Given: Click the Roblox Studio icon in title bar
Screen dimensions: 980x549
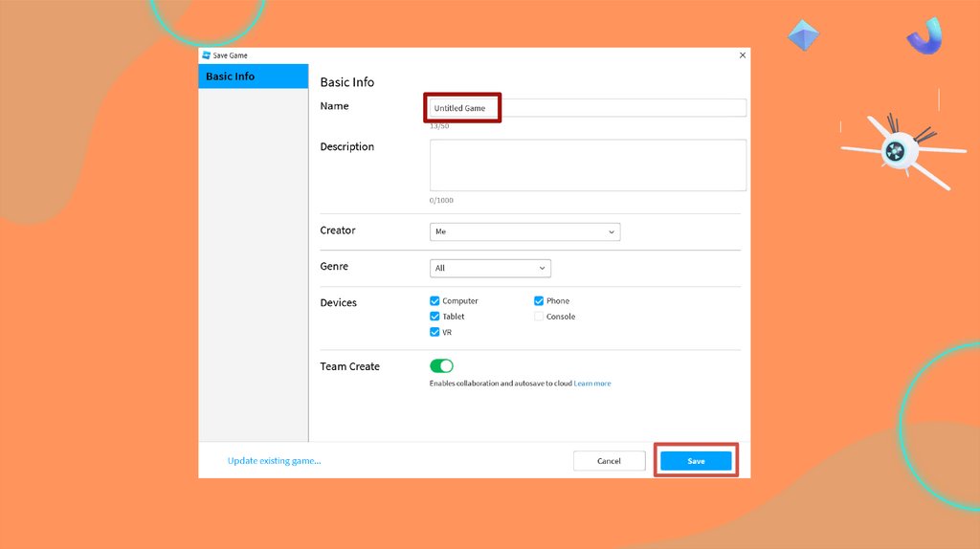Looking at the screenshot, I should (x=207, y=55).
